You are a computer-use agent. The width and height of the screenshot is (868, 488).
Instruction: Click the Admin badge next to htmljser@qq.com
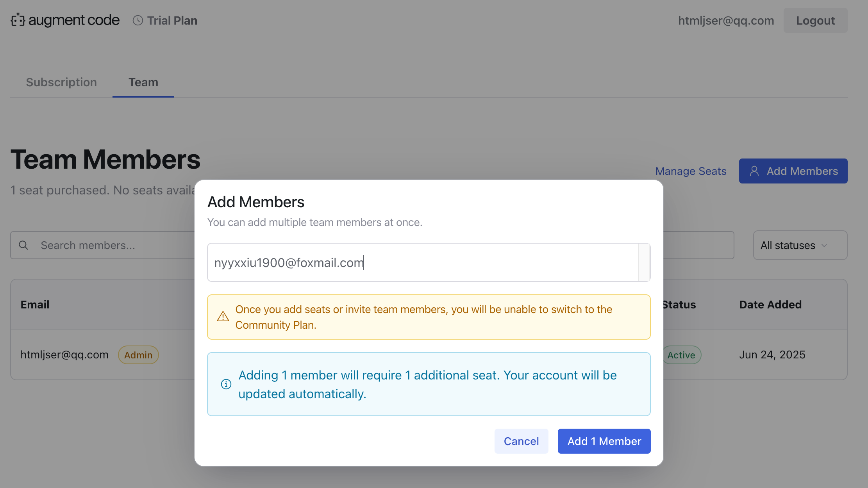138,355
